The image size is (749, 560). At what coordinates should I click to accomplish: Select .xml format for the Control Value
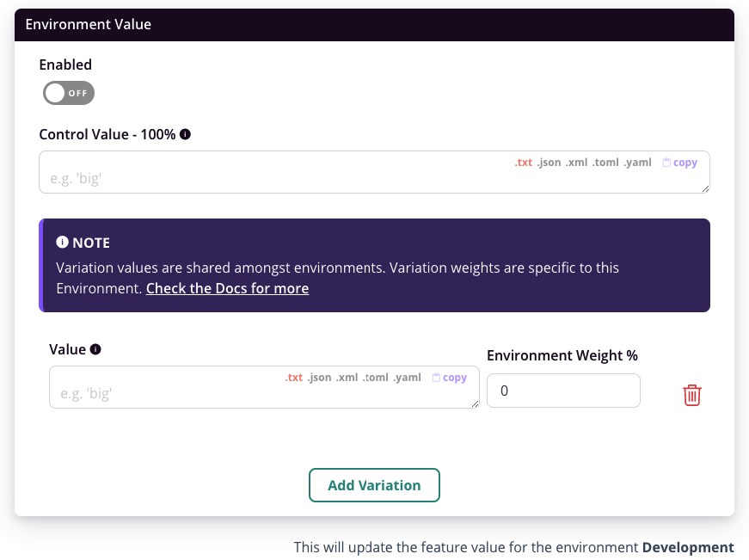[576, 162]
